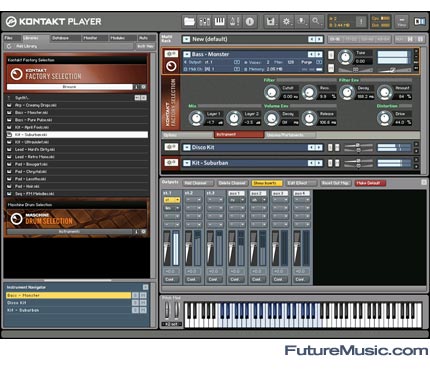Show the keyboard via piano toolbar icon
This screenshot has height=370, width=430.
tap(219, 22)
